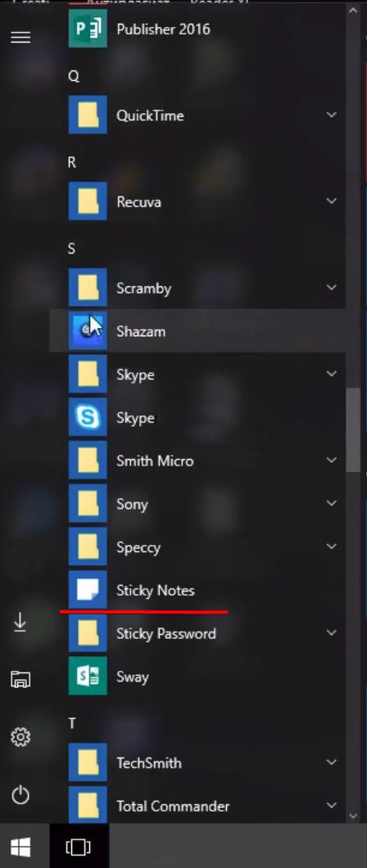Expand the Total Commander folder chevron
Viewport: 367px width, 868px height.
tap(332, 806)
